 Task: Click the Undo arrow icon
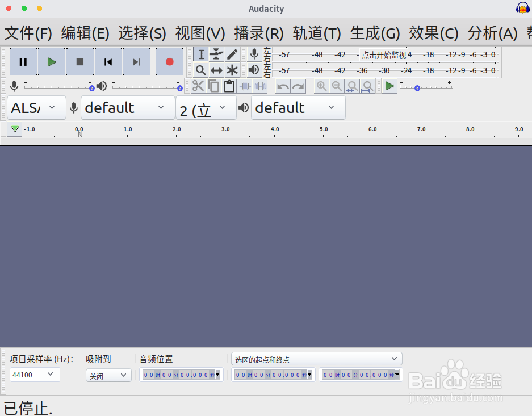click(x=283, y=86)
